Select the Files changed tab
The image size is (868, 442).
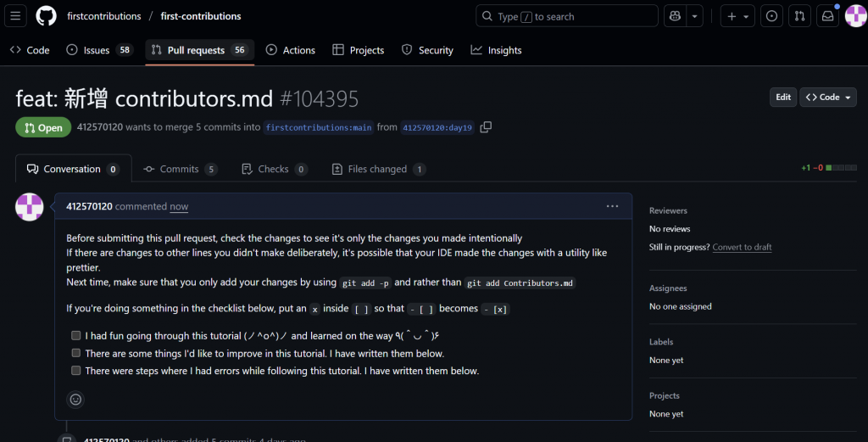tap(379, 169)
